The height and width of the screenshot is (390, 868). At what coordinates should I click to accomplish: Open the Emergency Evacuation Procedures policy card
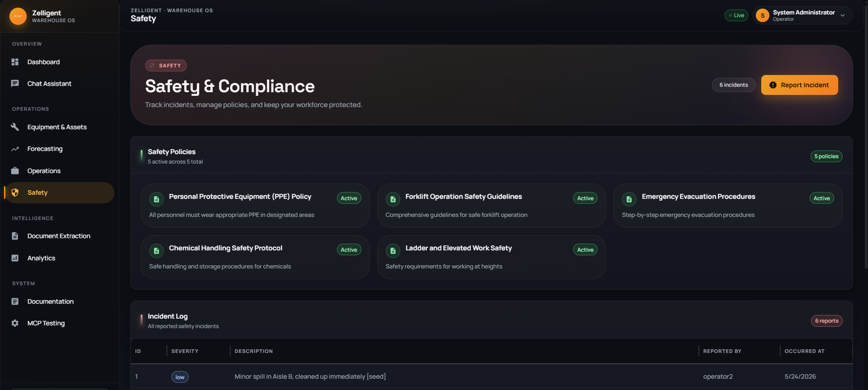727,206
